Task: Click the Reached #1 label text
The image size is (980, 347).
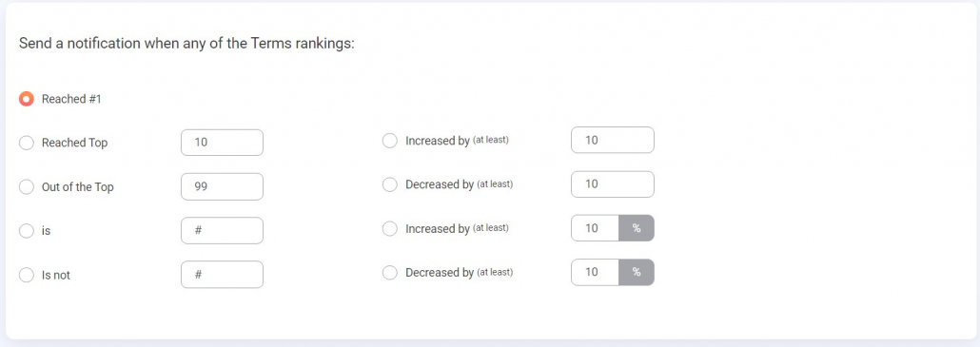Action: pos(71,99)
